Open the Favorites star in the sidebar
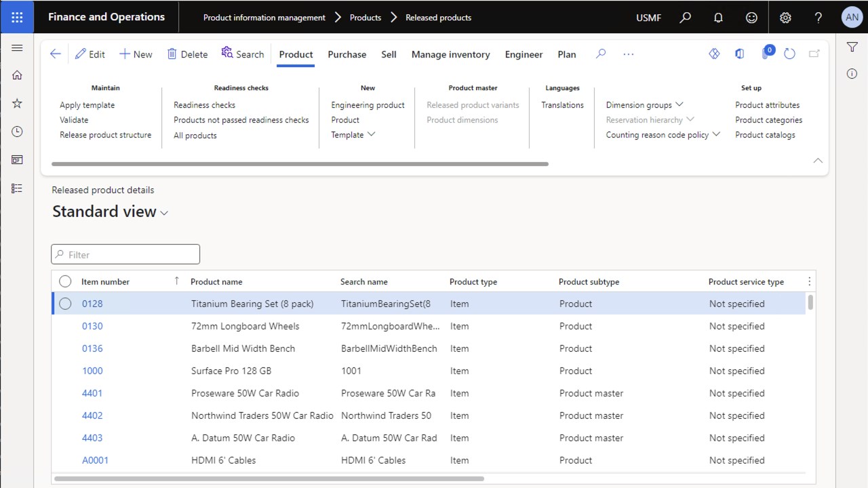This screenshot has width=868, height=488. [x=17, y=103]
